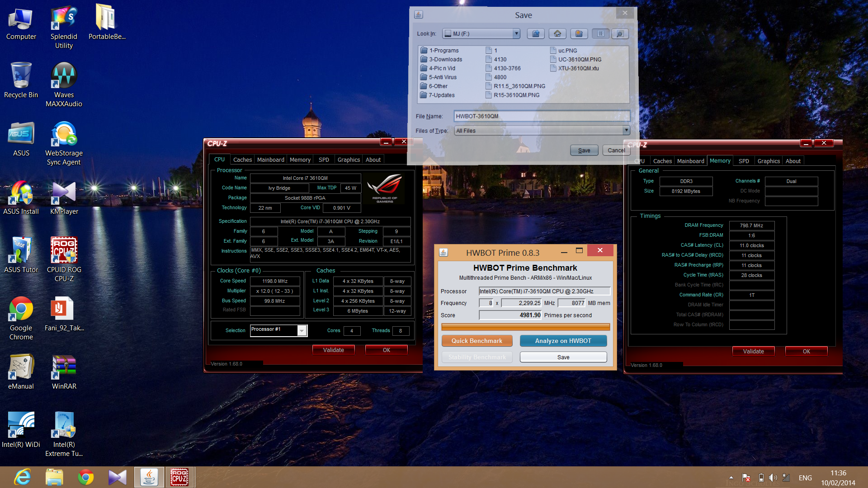This screenshot has height=488, width=868.
Task: Go to Home folder in Save dialog
Action: [557, 34]
